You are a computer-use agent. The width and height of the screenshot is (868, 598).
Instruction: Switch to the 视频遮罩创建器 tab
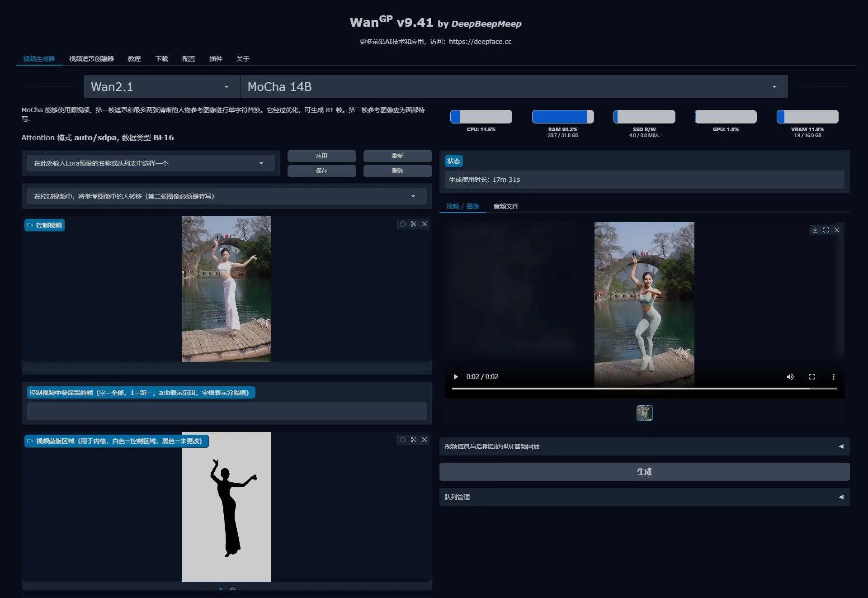91,59
